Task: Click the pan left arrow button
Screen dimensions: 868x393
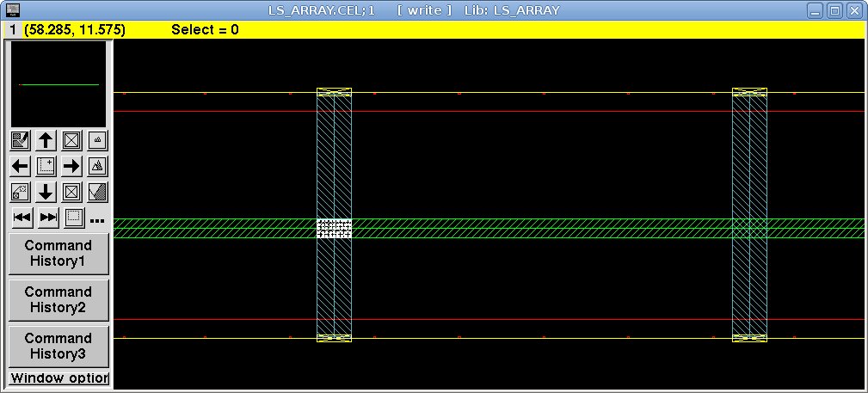Action: [21, 166]
